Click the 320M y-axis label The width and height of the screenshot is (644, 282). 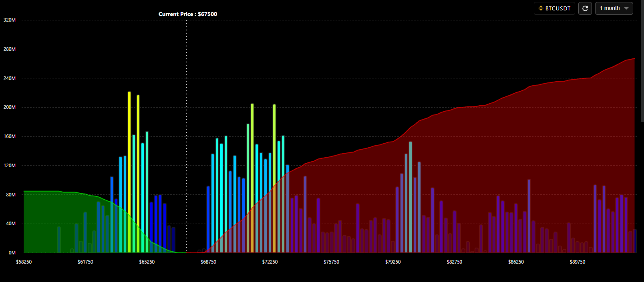pos(10,20)
